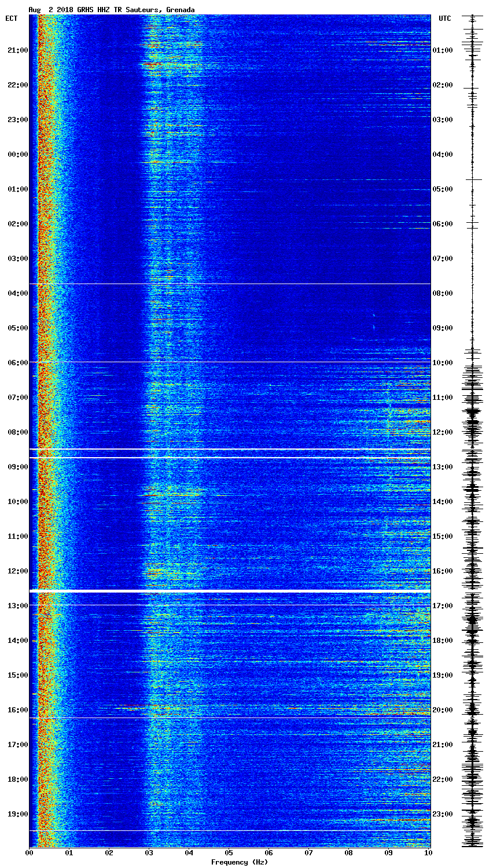Image resolution: width=493 pixels, height=868 pixels.
Task: Click the 23:00 ECT time label
Action: pos(17,120)
